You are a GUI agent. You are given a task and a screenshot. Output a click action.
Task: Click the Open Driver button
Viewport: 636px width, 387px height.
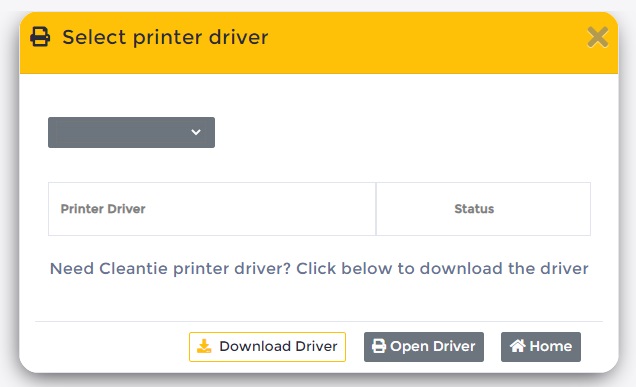[x=423, y=346]
